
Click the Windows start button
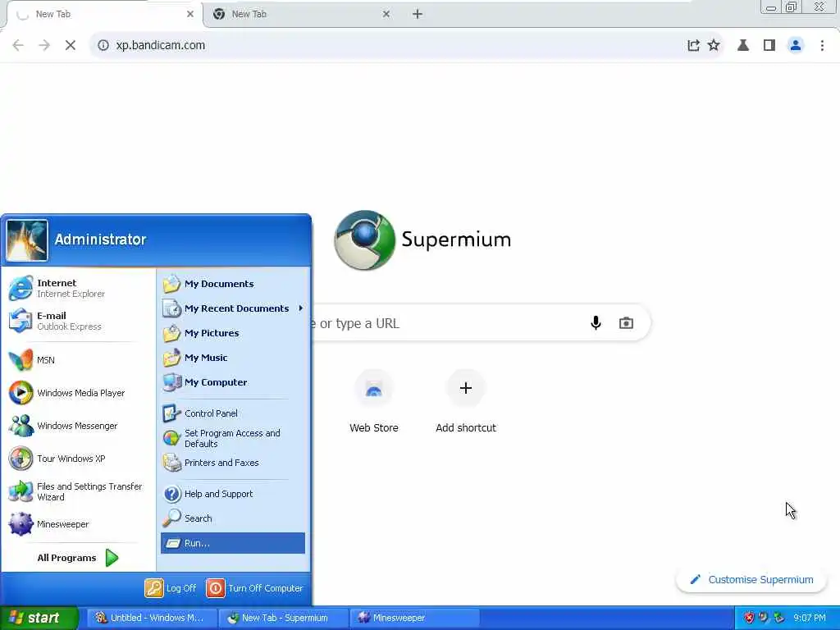point(39,618)
